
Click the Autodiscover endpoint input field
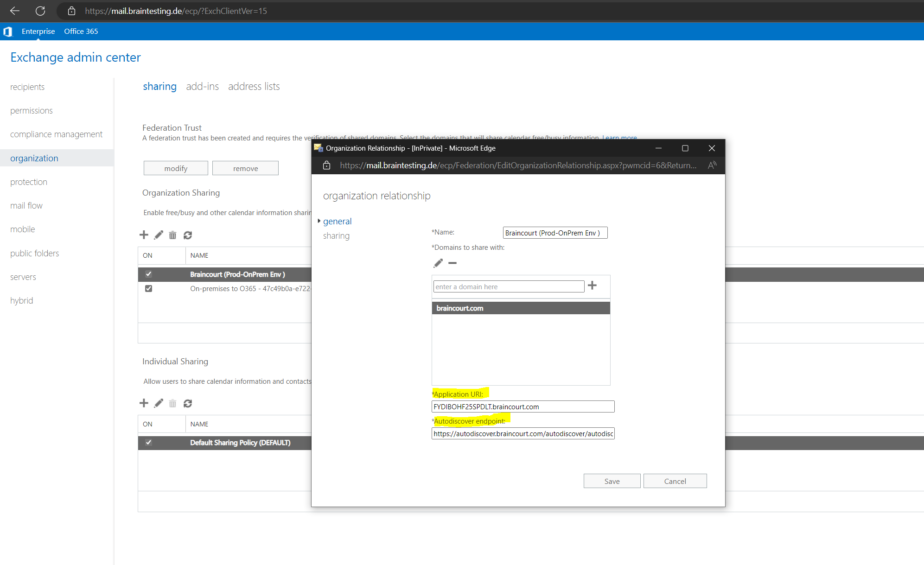click(522, 434)
